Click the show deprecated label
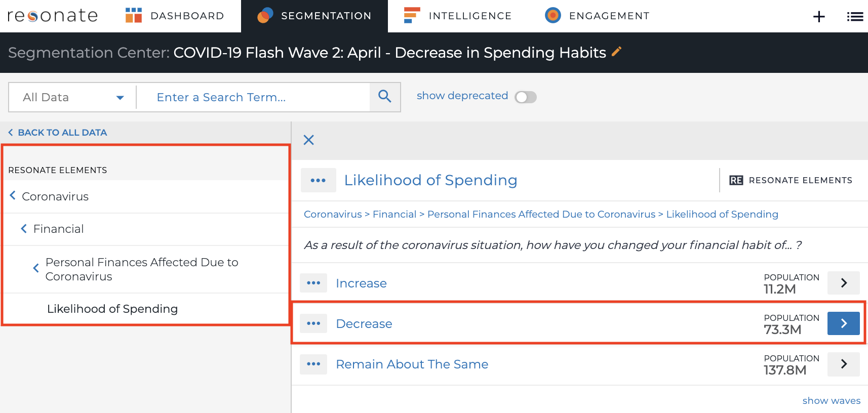The height and width of the screenshot is (413, 868). click(462, 96)
